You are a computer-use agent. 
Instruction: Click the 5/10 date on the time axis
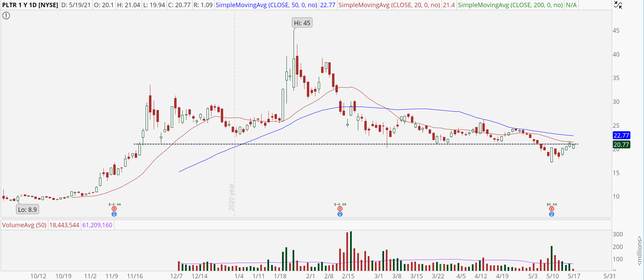click(553, 276)
